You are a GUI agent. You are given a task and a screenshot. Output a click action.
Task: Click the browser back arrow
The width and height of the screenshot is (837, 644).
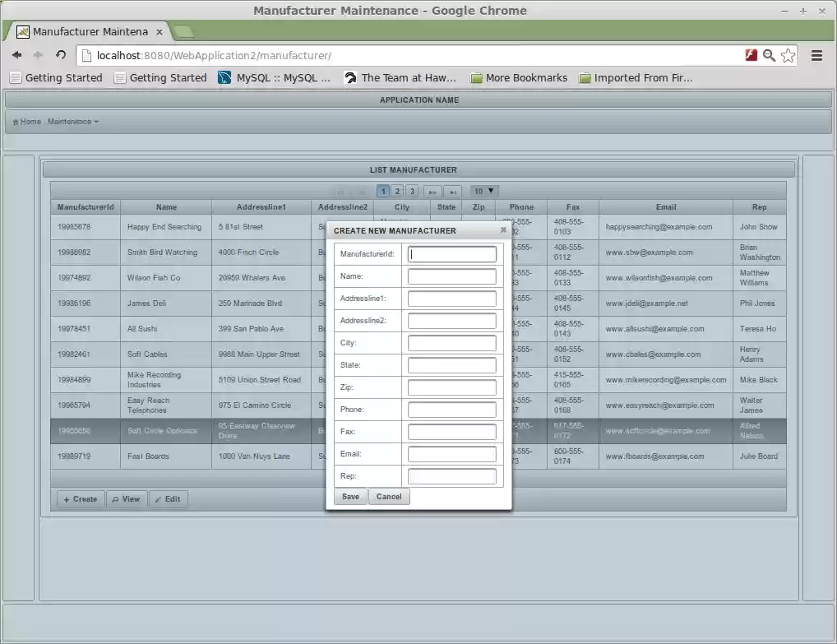click(x=16, y=55)
